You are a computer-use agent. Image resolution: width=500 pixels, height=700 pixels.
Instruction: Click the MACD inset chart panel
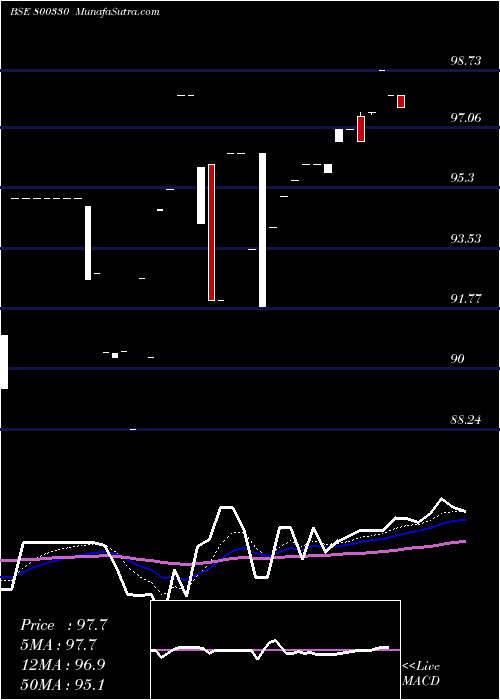(275, 650)
